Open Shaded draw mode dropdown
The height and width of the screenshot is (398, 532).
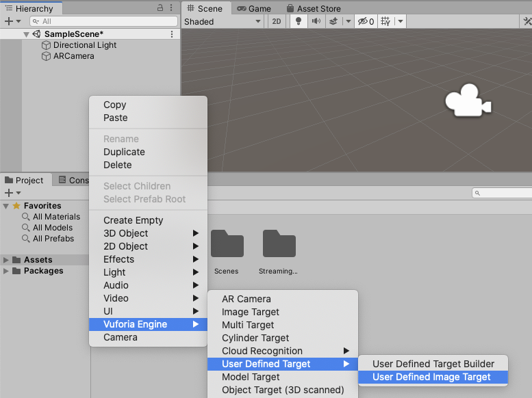click(223, 21)
